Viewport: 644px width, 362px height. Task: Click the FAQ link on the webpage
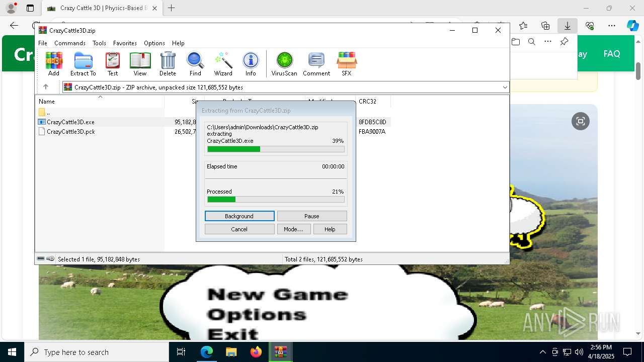[x=612, y=54]
